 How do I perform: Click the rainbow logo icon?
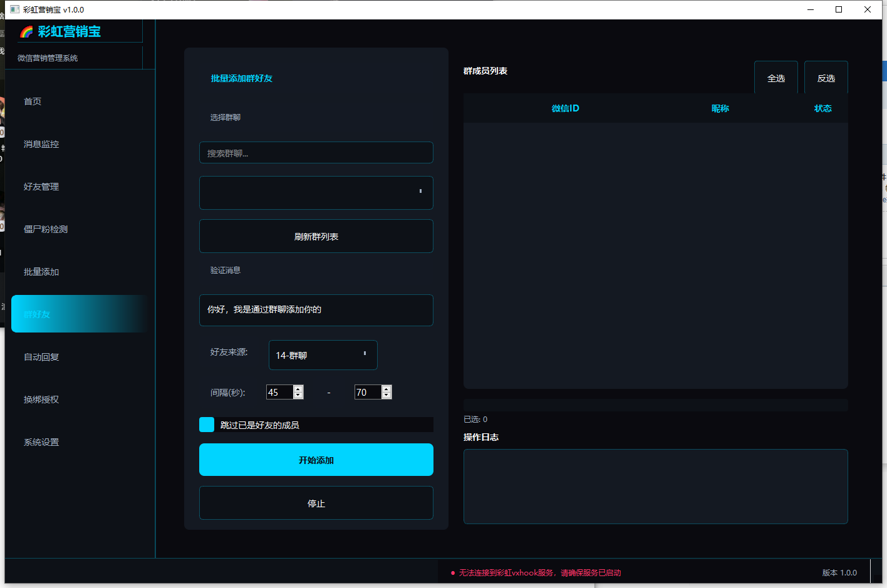point(26,32)
